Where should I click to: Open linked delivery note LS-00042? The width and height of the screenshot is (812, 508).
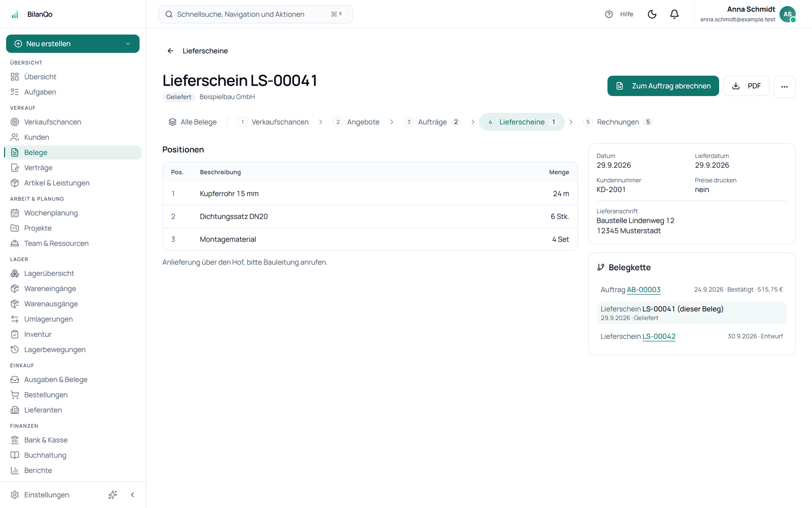659,336
